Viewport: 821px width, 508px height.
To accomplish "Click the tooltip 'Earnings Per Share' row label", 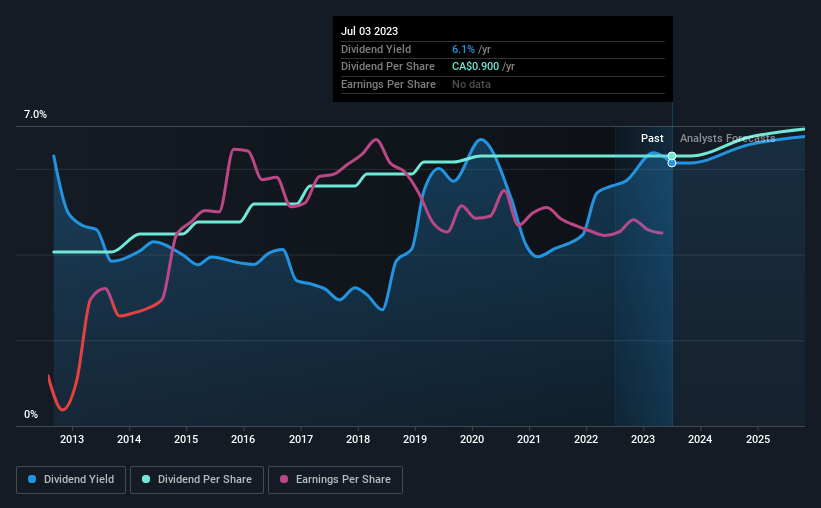I will 389,84.
